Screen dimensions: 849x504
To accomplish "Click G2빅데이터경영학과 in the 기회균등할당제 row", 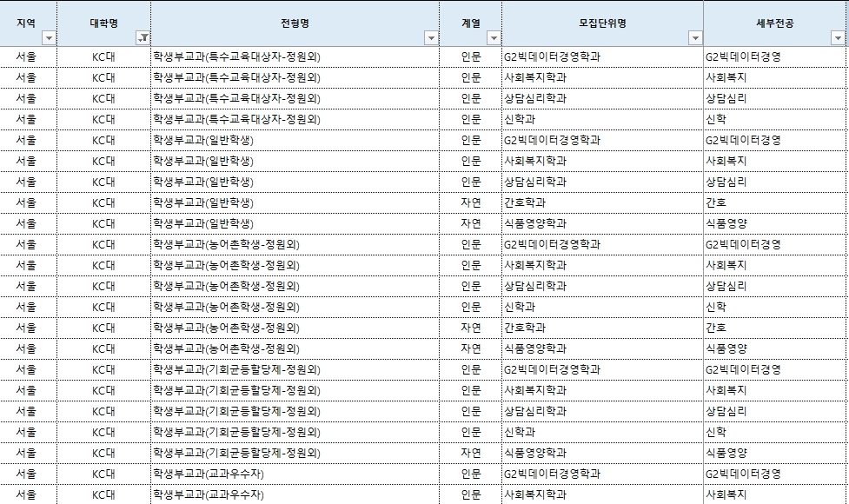I will (x=553, y=369).
